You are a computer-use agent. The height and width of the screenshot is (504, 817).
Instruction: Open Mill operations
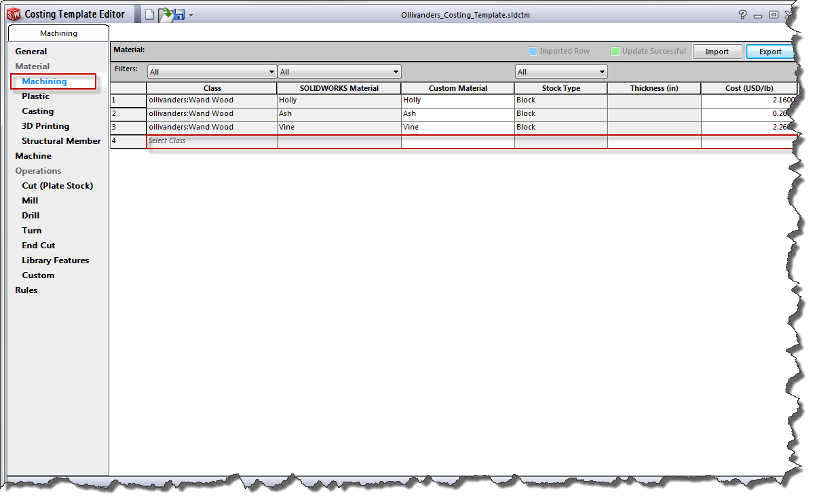(x=30, y=201)
